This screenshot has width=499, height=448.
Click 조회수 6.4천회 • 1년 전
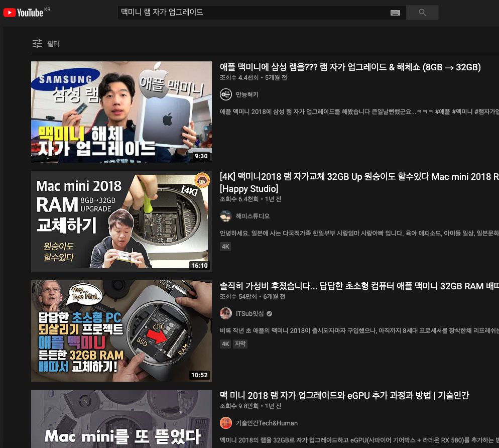[251, 199]
